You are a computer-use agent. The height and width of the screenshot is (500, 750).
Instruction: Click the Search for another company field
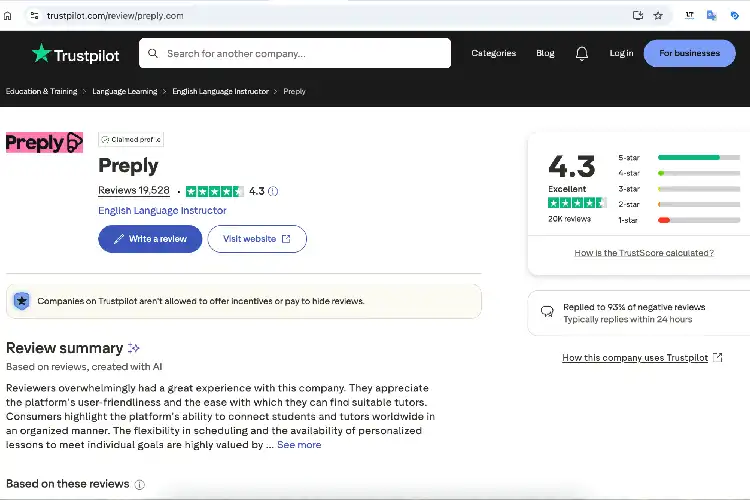click(295, 53)
